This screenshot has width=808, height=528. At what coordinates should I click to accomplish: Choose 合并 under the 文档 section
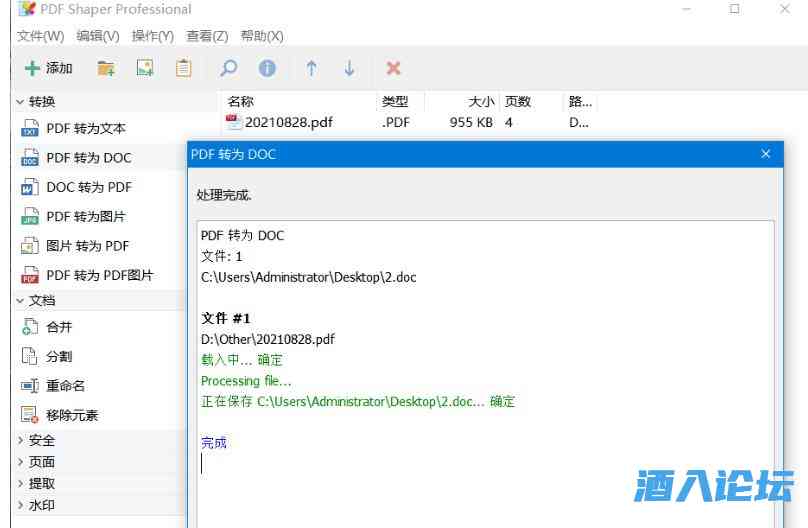pyautogui.click(x=59, y=327)
